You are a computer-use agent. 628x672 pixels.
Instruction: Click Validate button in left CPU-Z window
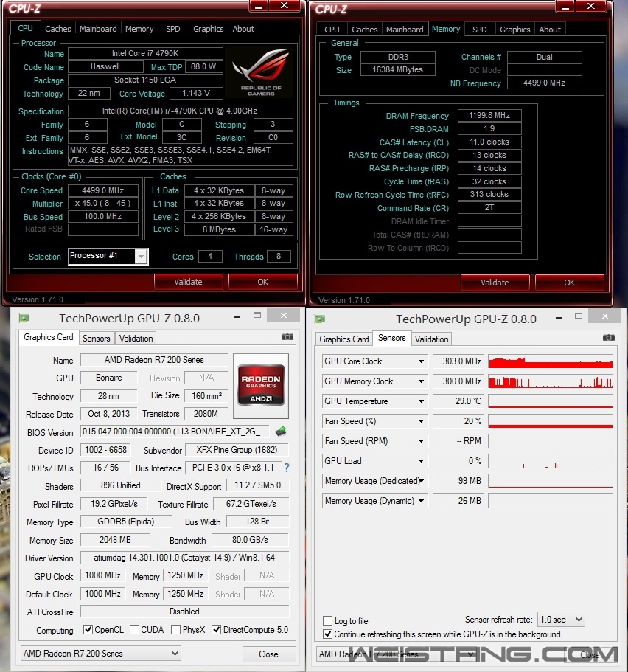(188, 282)
